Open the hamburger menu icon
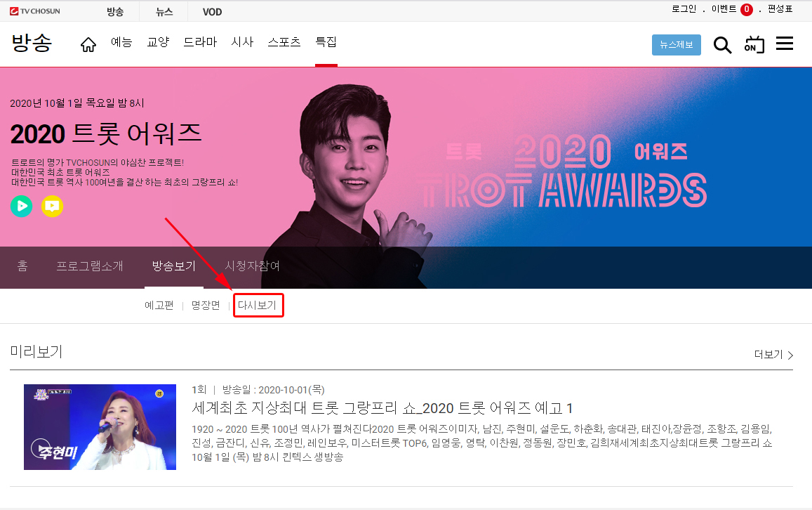This screenshot has width=812, height=510. point(784,44)
